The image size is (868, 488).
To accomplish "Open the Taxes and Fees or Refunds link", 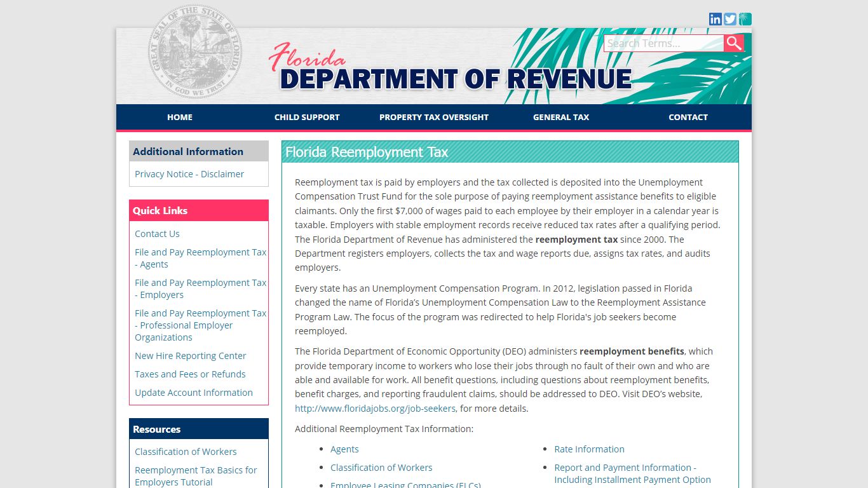I will [190, 374].
